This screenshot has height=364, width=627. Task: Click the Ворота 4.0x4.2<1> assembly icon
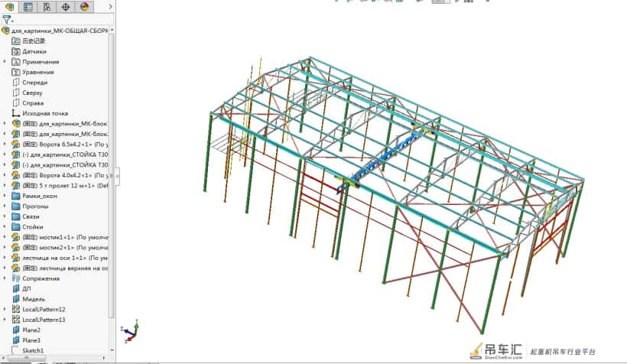point(16,175)
